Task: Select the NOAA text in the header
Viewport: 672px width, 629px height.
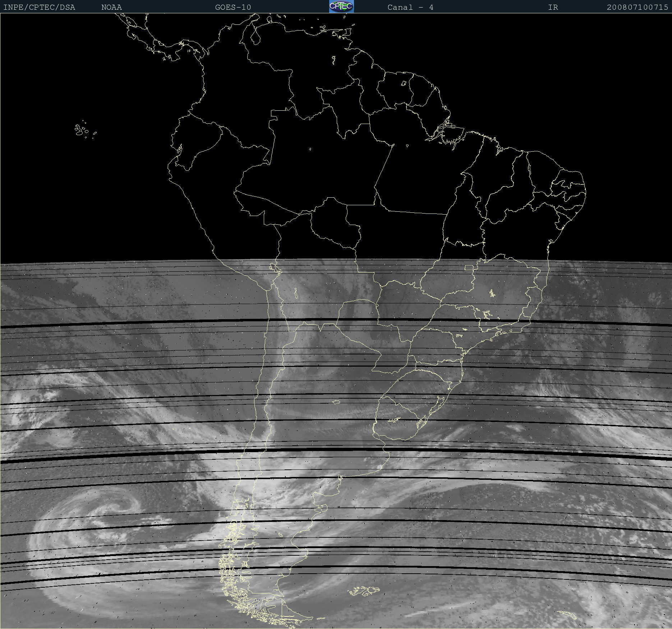Action: 111,7
